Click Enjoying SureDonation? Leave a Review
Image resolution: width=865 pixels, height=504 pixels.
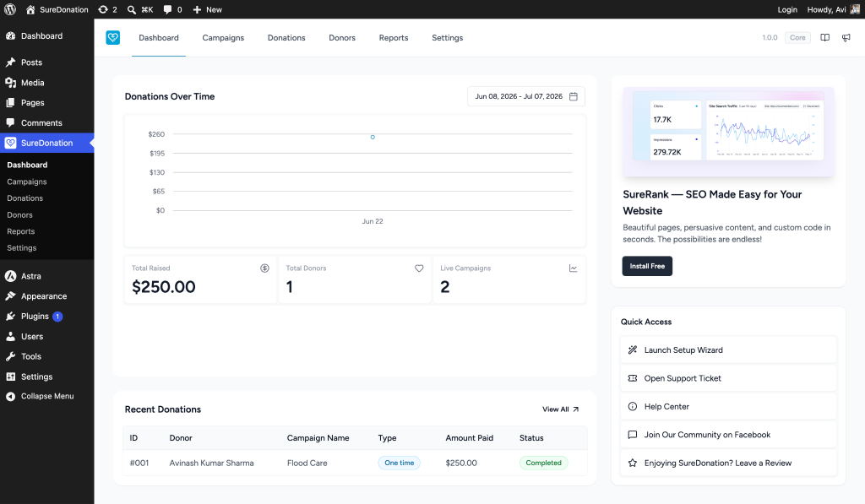click(728, 463)
